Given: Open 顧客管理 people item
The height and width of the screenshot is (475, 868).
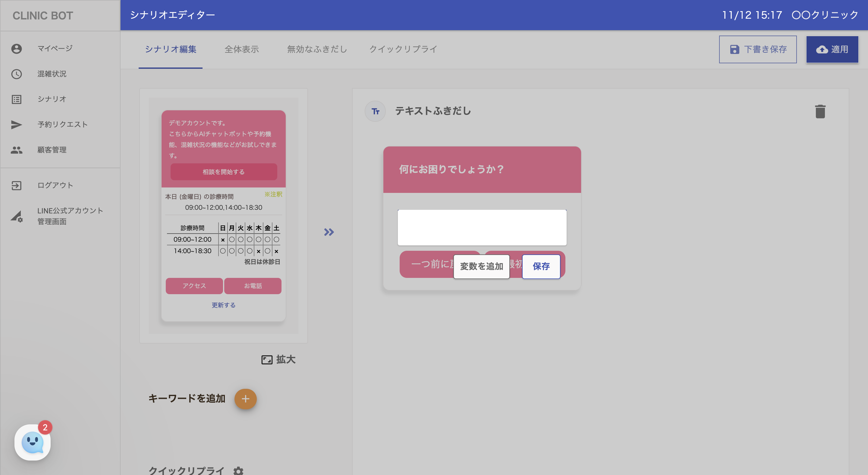Looking at the screenshot, I should (52, 149).
